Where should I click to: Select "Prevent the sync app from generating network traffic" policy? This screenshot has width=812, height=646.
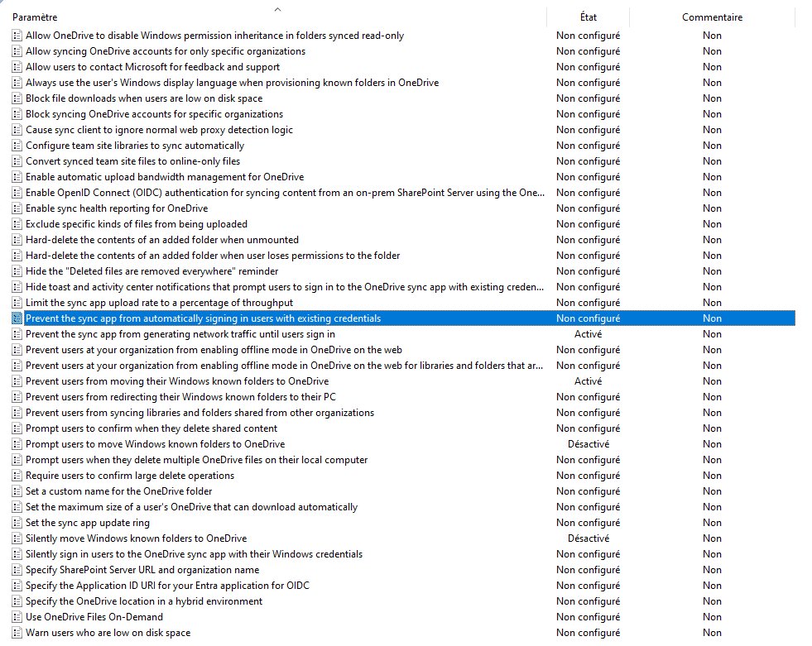pyautogui.click(x=180, y=334)
